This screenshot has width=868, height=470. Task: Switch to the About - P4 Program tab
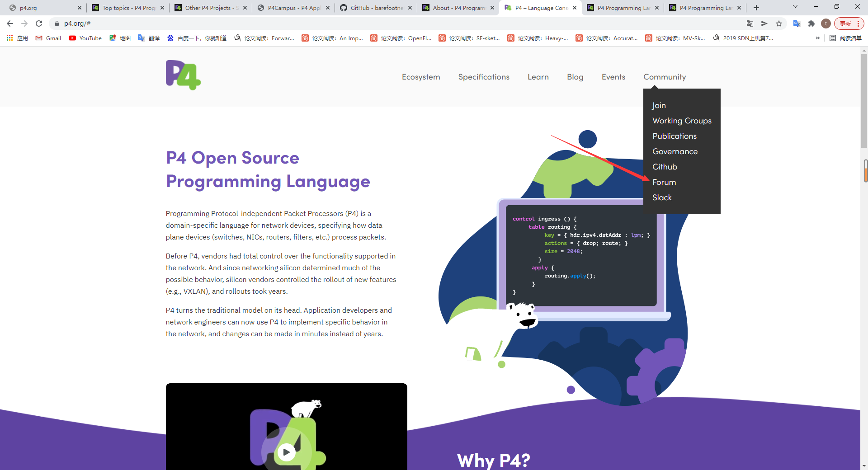point(458,8)
